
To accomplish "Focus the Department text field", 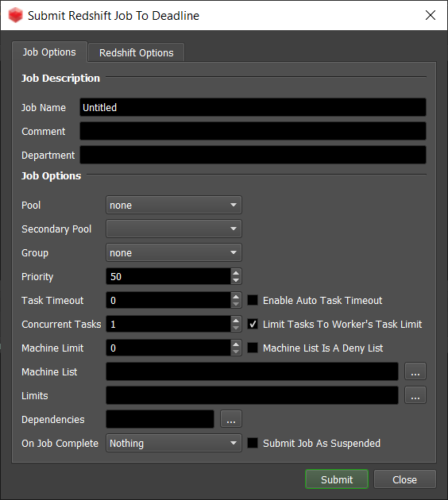I will 253,155.
